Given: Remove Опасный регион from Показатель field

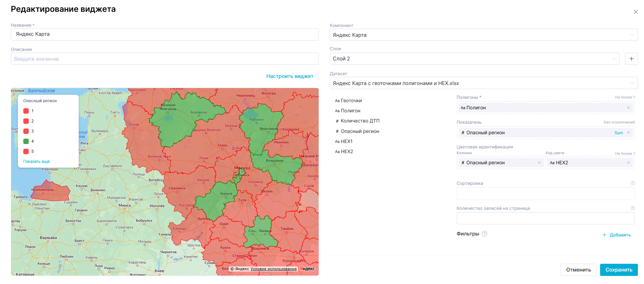Looking at the screenshot, I should (x=628, y=133).
